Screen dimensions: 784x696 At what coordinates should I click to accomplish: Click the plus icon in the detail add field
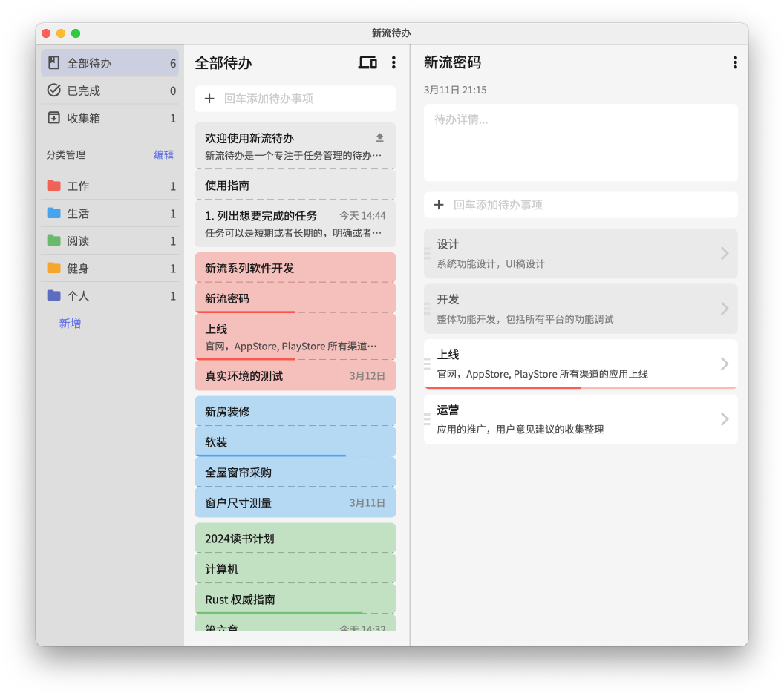(439, 204)
